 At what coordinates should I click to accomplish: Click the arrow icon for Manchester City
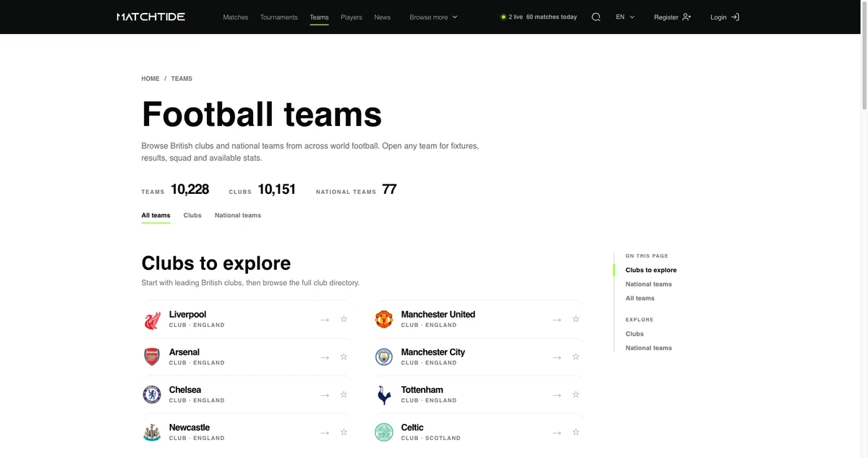point(557,357)
